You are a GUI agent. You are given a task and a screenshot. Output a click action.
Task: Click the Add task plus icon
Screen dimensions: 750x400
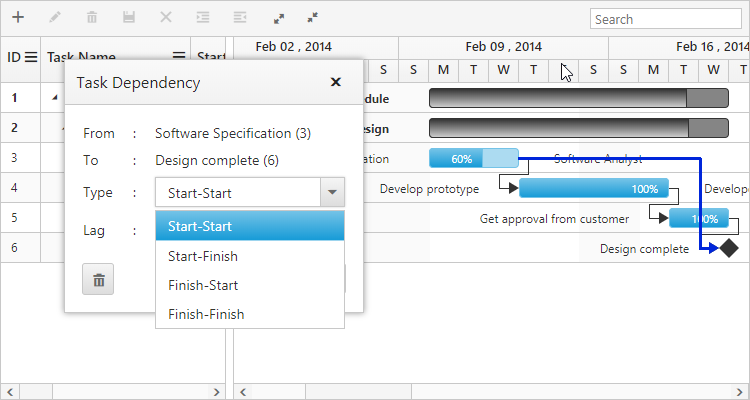tap(17, 18)
